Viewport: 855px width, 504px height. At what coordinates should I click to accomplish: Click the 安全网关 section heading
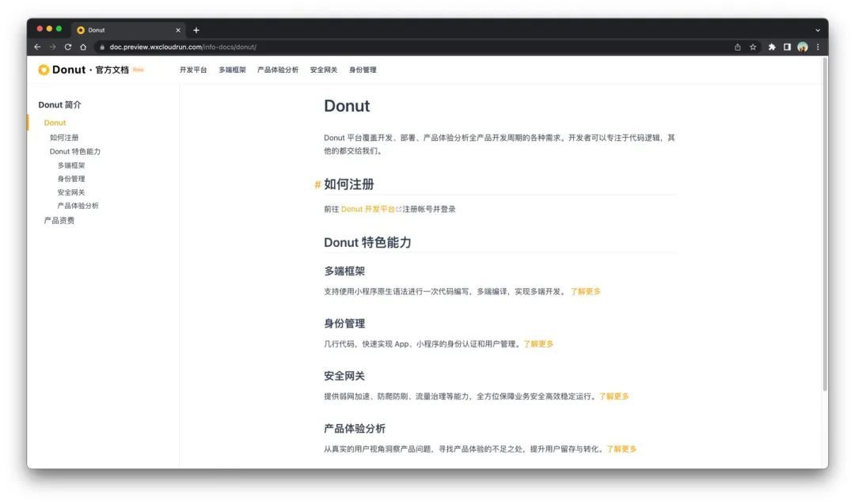click(344, 375)
